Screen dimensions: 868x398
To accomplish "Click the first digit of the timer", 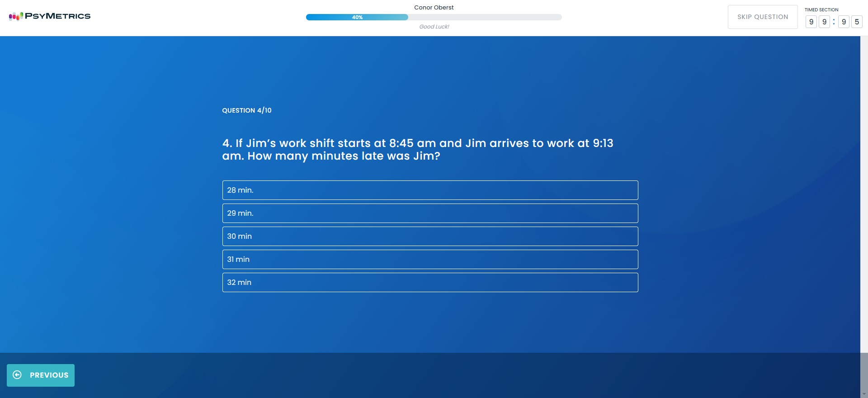I will (x=811, y=22).
